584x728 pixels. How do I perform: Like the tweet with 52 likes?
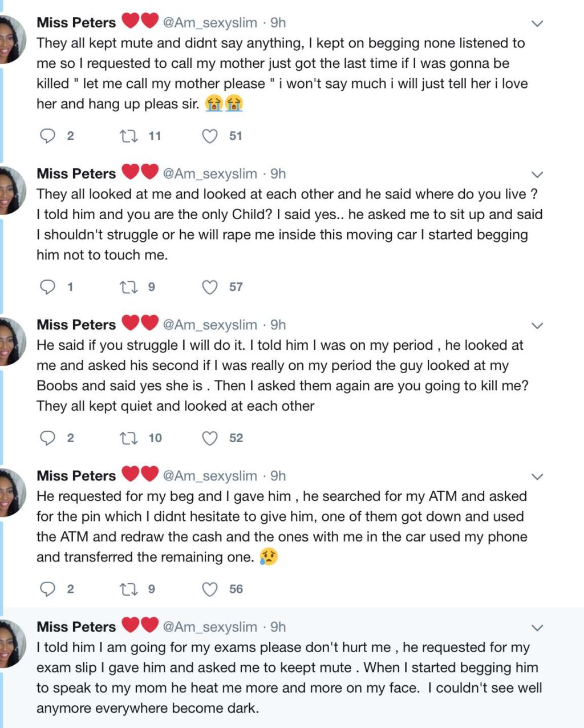(210, 438)
